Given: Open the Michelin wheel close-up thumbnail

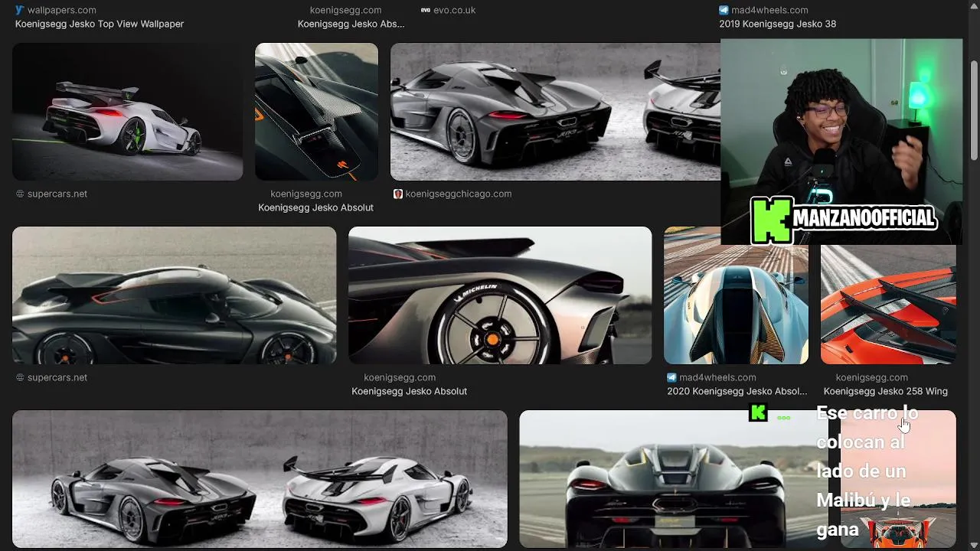Looking at the screenshot, I should click(500, 295).
